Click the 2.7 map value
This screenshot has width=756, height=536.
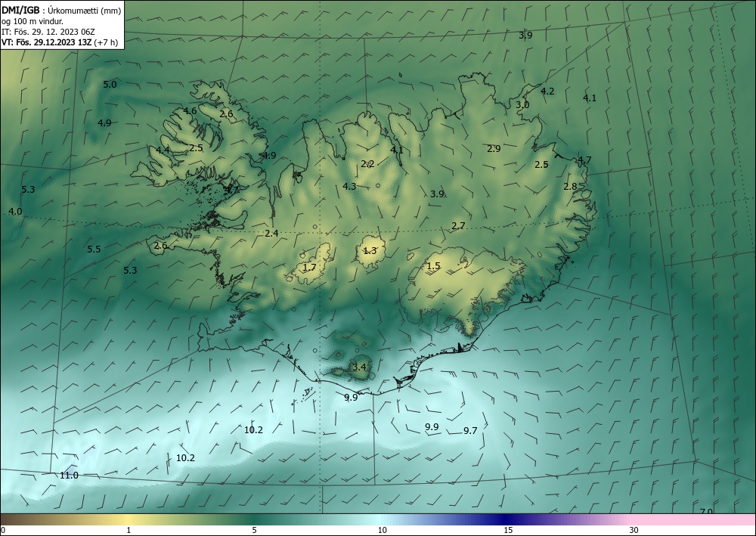459,225
